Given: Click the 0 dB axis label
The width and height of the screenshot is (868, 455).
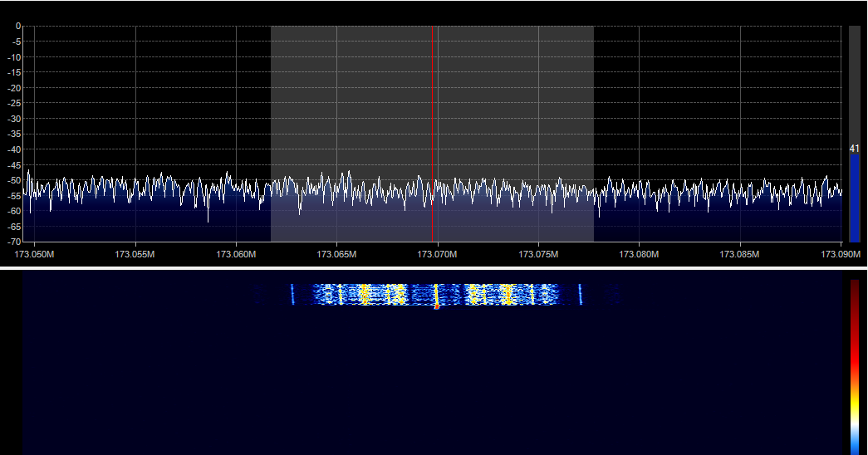Looking at the screenshot, I should coord(18,26).
